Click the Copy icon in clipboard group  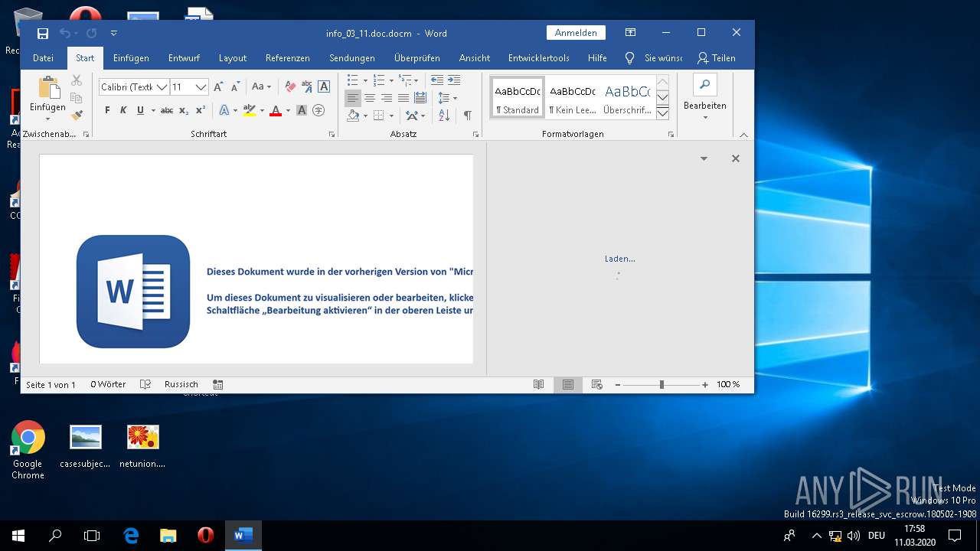tap(77, 98)
